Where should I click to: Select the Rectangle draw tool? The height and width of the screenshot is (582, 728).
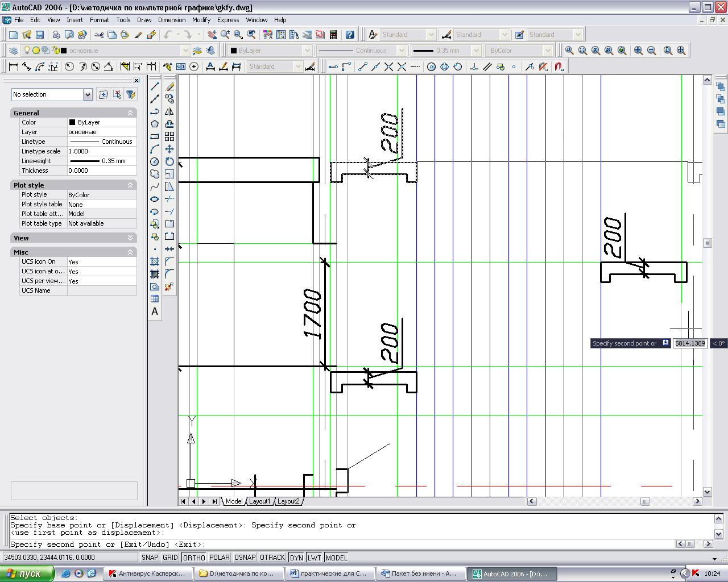click(x=155, y=136)
